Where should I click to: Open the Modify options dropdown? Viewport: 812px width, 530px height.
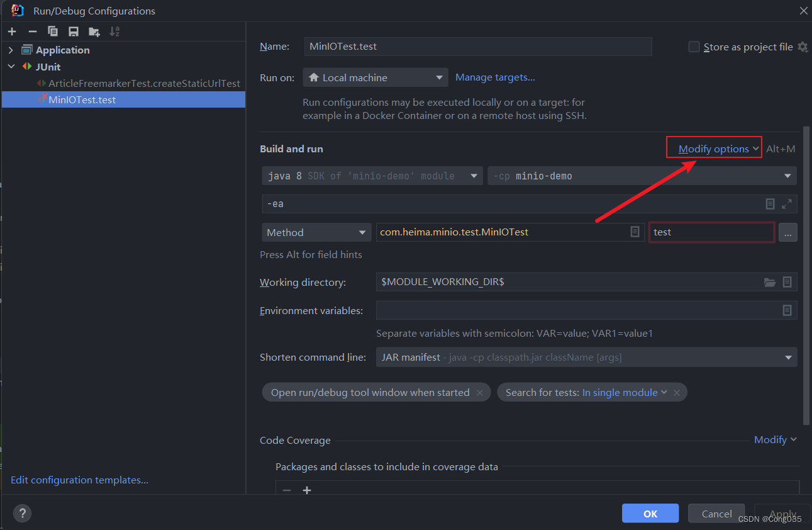pyautogui.click(x=713, y=147)
